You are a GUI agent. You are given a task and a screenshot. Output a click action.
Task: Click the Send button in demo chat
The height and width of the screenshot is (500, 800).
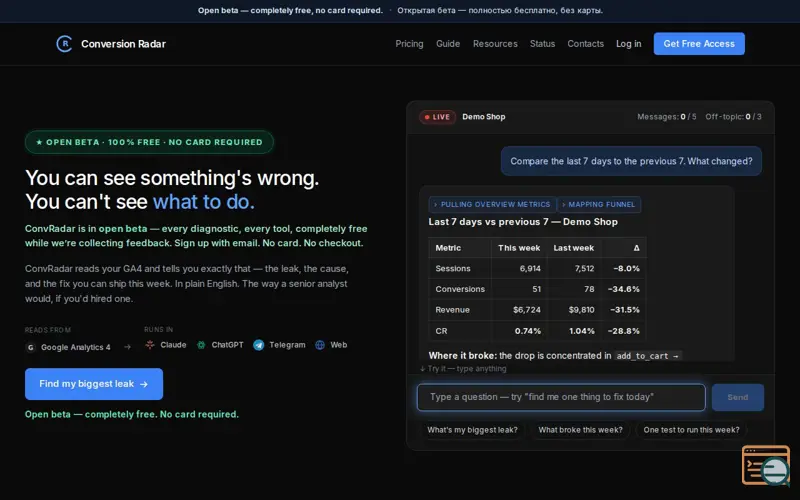click(x=738, y=397)
